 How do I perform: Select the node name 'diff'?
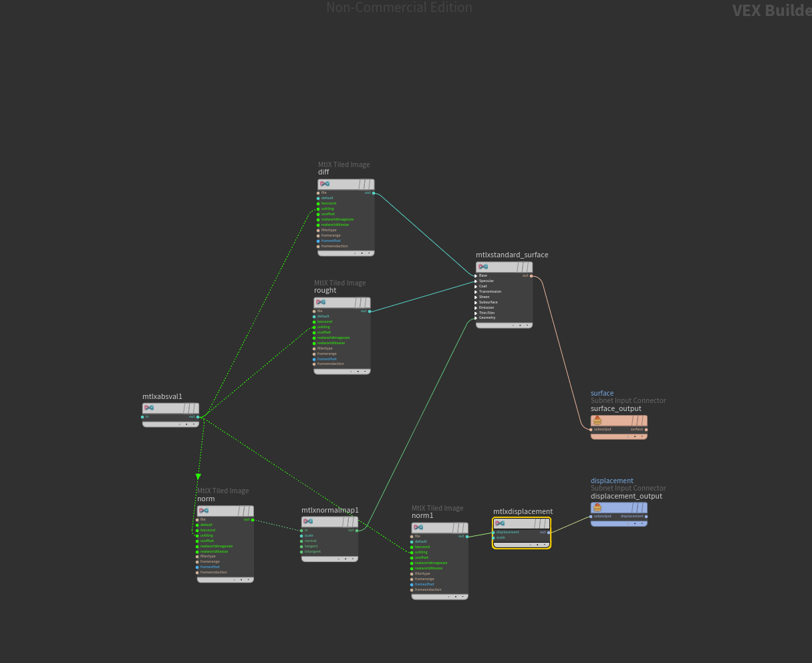click(x=323, y=172)
